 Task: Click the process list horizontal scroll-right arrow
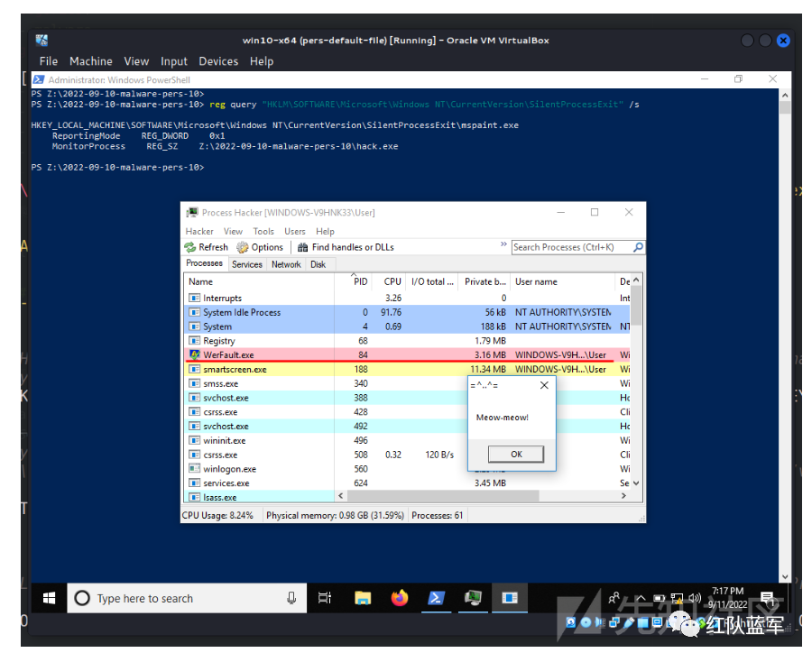tap(623, 496)
